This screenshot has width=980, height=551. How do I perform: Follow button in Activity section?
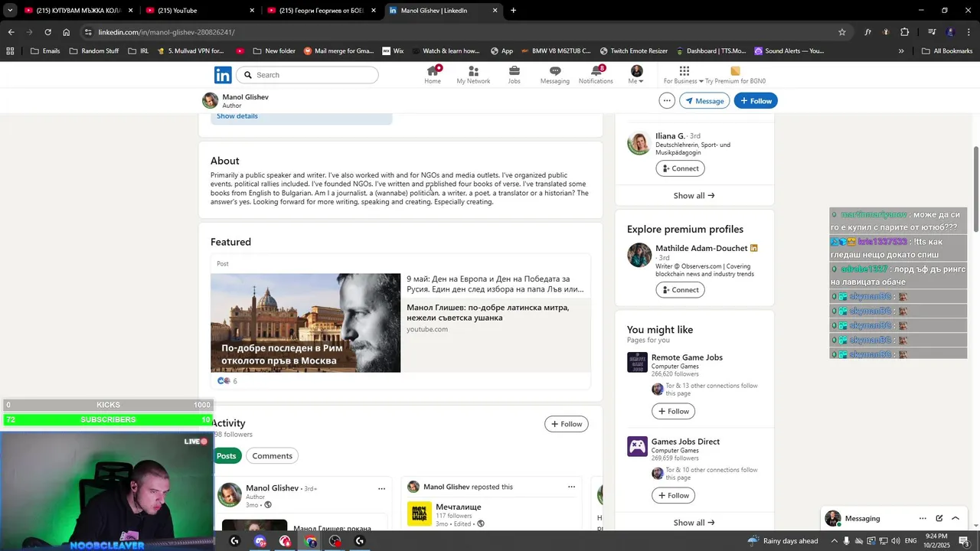click(567, 424)
